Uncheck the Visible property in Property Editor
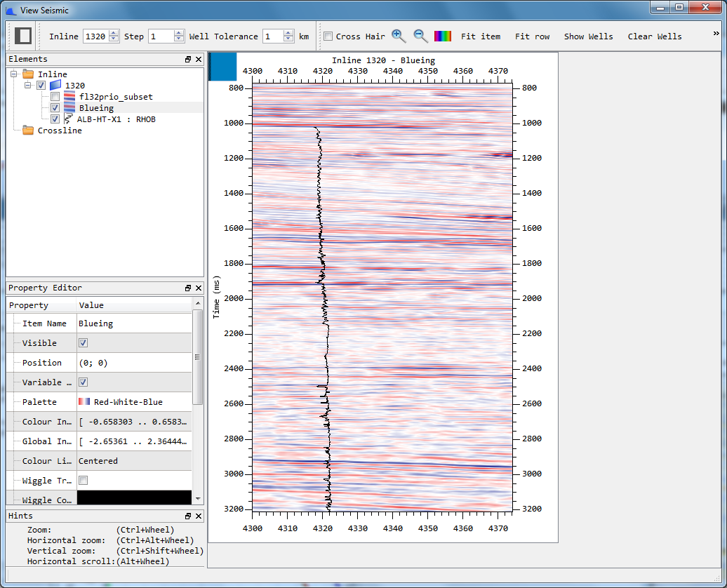Viewport: 727px width, 588px height. [83, 342]
